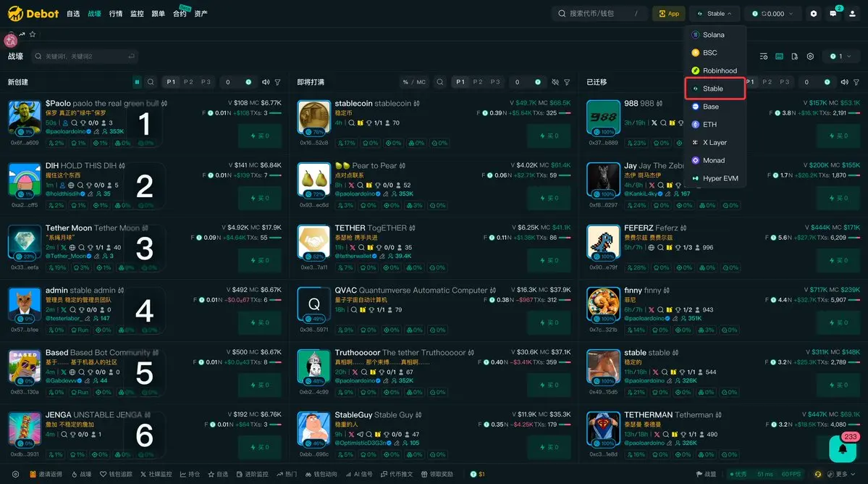Click the green keyboard icon in the toolbar
This screenshot has height=484, width=868.
point(780,57)
